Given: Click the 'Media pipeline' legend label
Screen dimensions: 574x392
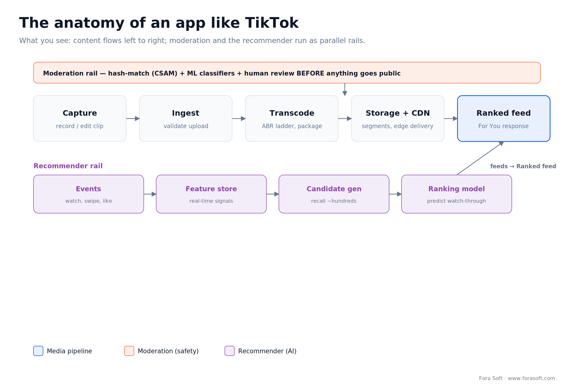Looking at the screenshot, I should 69,351.
